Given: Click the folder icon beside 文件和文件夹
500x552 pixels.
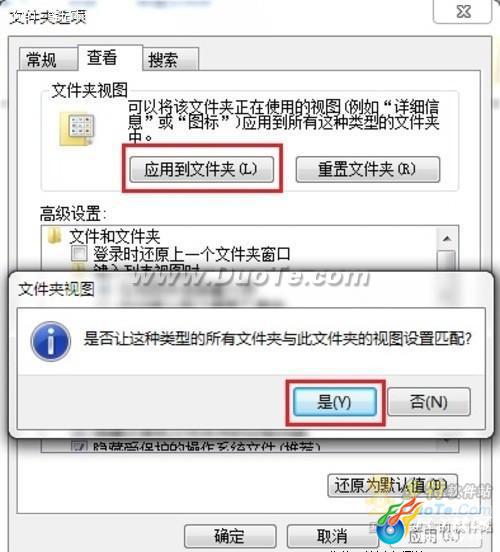Looking at the screenshot, I should [55, 236].
